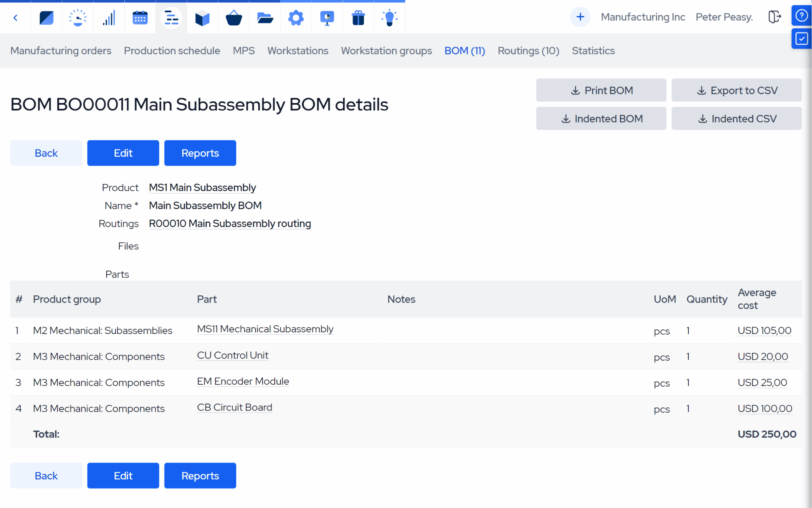Open the statistics bar chart icon
The width and height of the screenshot is (812, 508).
[x=109, y=17]
